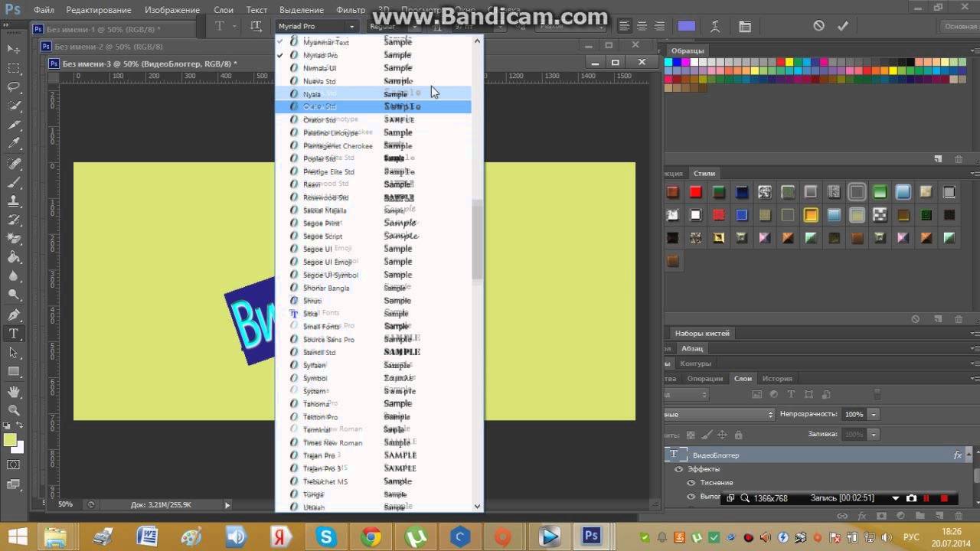Toggle the type layer filter

pos(791,395)
